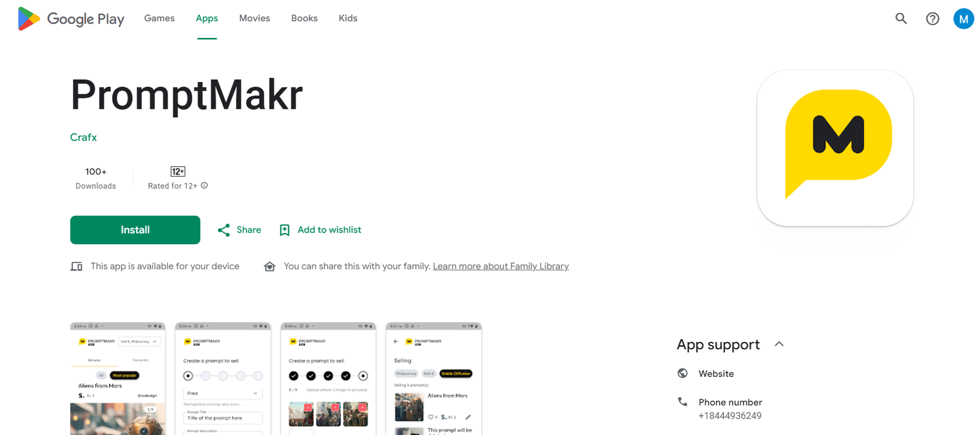Screen dimensions: 980x435
Task: Open the Crafx developer link
Action: 83,137
